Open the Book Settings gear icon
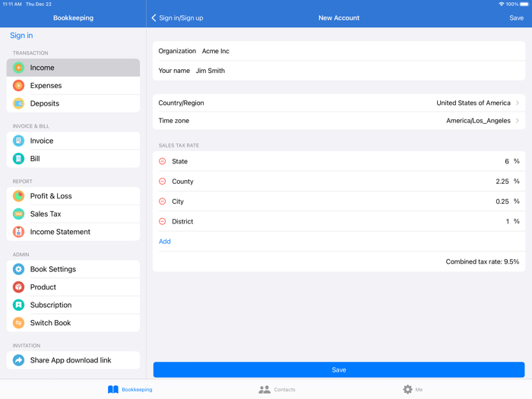Screen dimensions: 532x399 click(x=19, y=269)
